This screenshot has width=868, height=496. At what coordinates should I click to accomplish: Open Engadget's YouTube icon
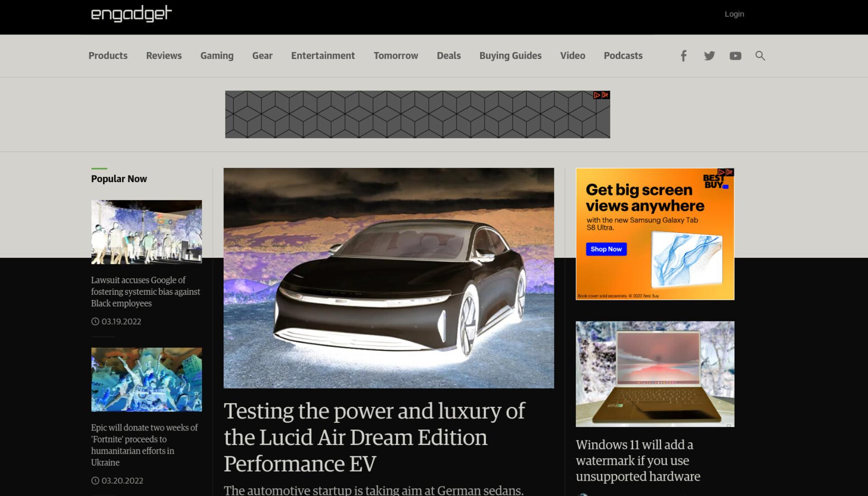[x=736, y=56]
